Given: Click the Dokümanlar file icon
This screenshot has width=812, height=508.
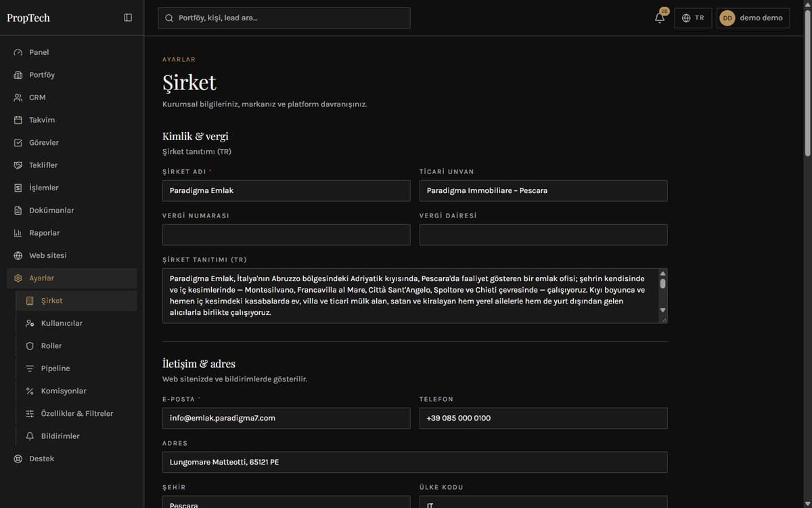Looking at the screenshot, I should pos(18,211).
